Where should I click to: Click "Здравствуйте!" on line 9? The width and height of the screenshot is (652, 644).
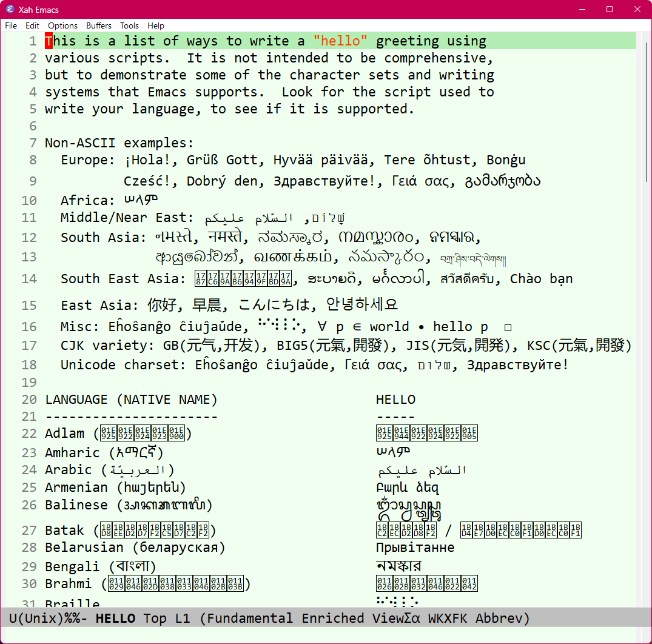[x=324, y=181]
